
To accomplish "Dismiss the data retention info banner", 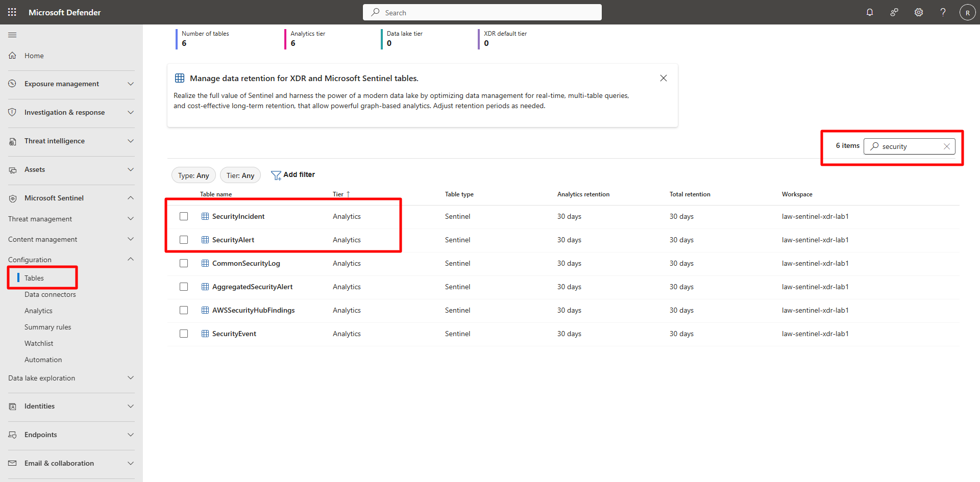I will pyautogui.click(x=664, y=78).
